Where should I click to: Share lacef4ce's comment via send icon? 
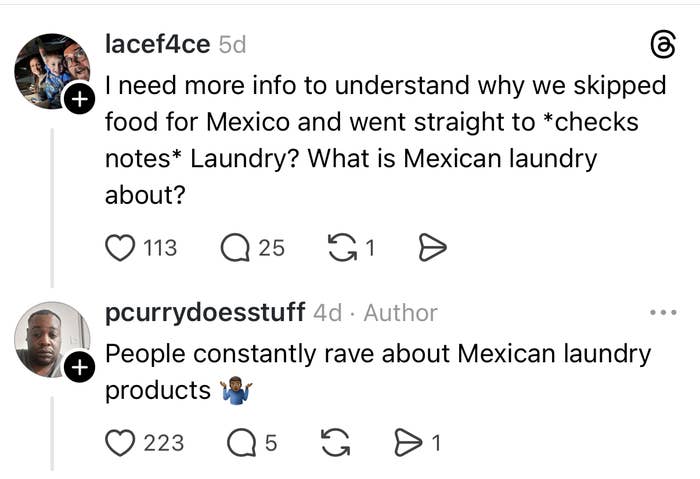point(432,247)
